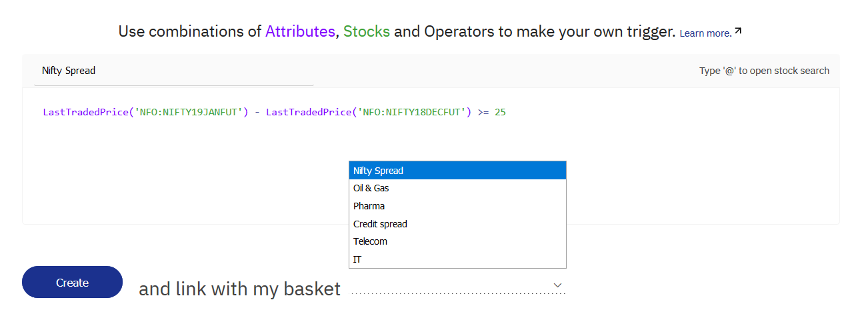Select the Pharma basket option

[457, 206]
